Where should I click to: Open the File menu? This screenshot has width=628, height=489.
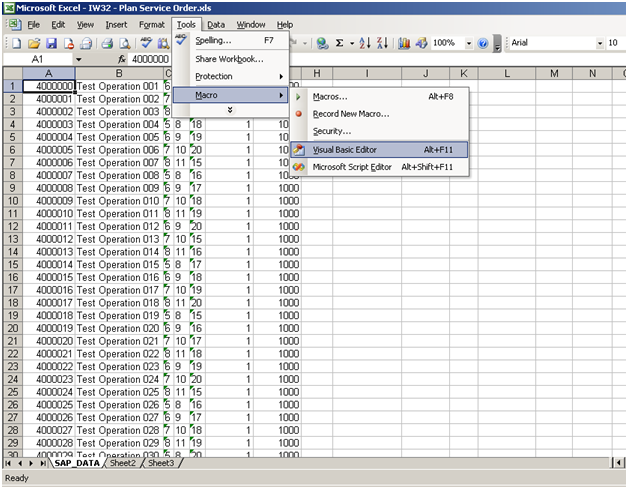click(x=34, y=25)
